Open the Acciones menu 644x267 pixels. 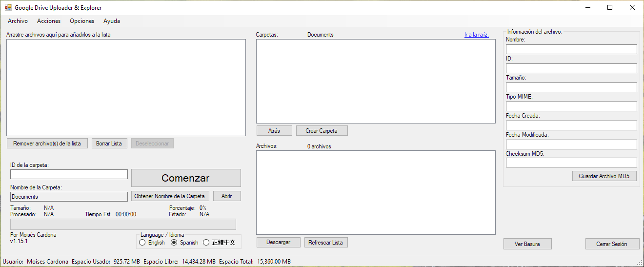49,21
